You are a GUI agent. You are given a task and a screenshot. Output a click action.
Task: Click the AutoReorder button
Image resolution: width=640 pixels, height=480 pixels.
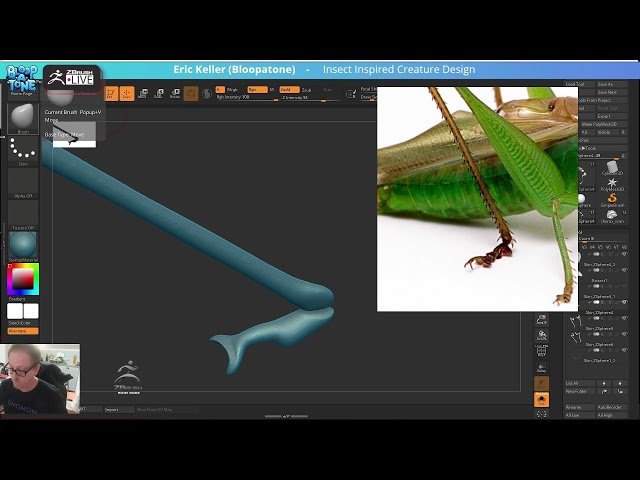pyautogui.click(x=612, y=407)
